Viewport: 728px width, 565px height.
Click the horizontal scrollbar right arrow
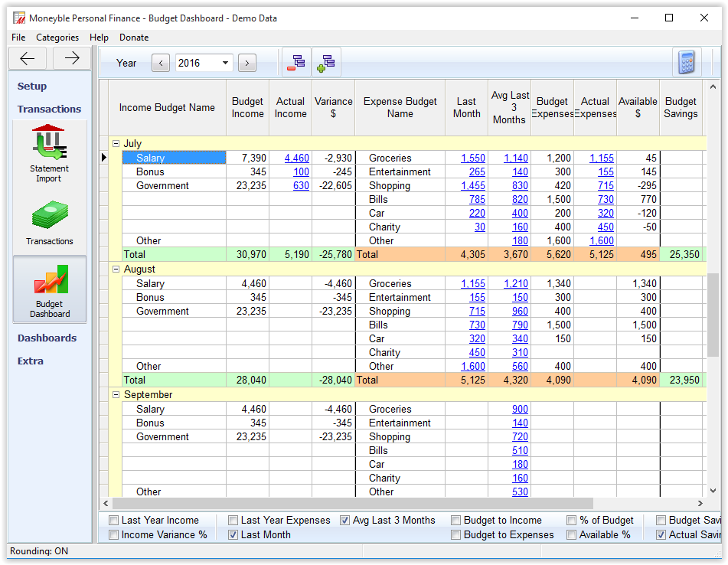click(x=700, y=504)
